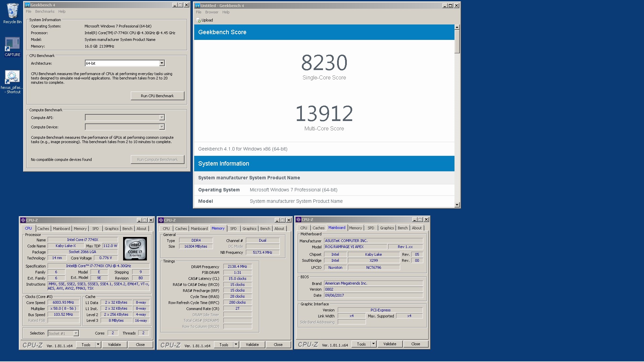Open the Recycle Bin desktop icon

pos(12,11)
